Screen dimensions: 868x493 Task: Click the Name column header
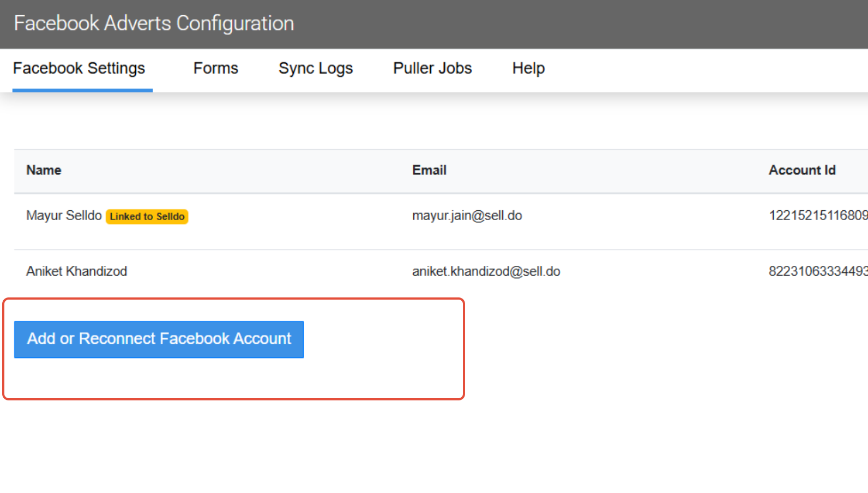click(x=44, y=171)
